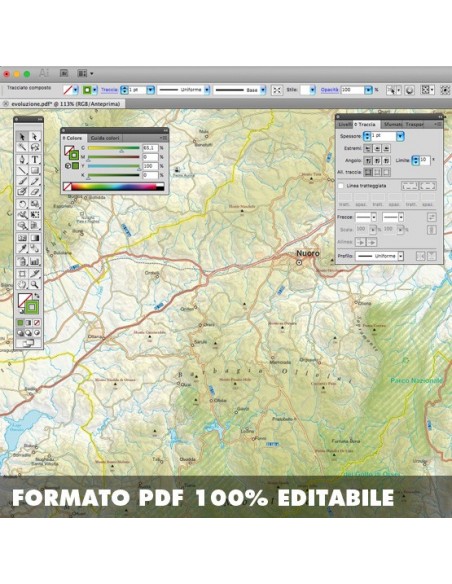Screen dimensions: 452x584
Task: Open Spessore weight dropdown in Traccia panel
Action: (x=400, y=136)
